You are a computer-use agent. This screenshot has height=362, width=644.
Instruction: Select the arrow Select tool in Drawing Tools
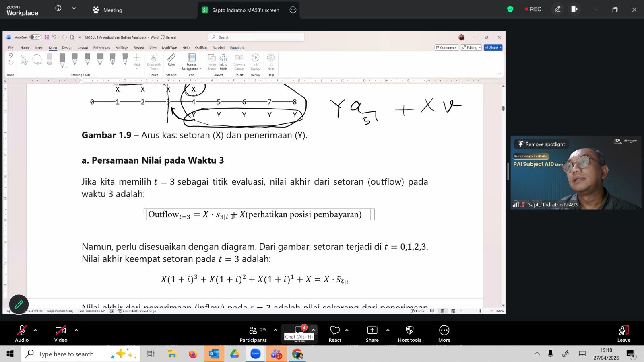(x=24, y=60)
